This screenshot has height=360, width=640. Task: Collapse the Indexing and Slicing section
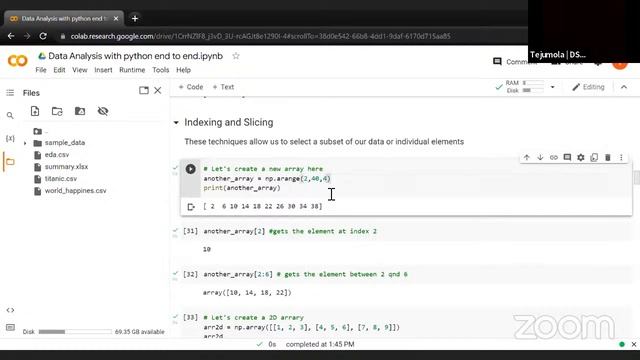click(x=176, y=122)
